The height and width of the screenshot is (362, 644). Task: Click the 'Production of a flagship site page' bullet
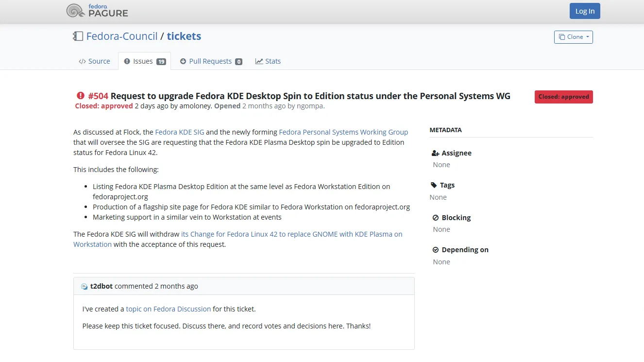coord(251,207)
